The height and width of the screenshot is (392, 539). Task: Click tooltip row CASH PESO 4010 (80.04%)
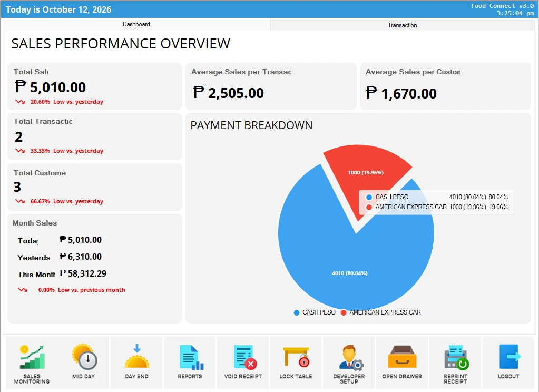click(x=437, y=197)
